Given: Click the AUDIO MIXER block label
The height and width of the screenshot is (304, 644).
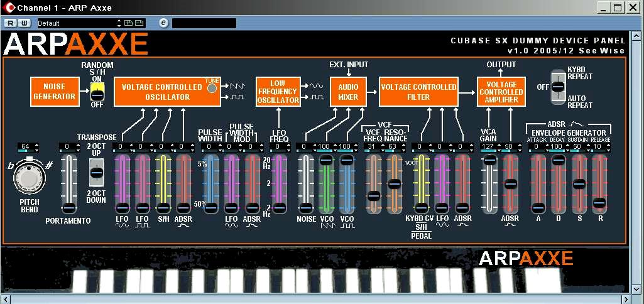Looking at the screenshot, I should pos(348,92).
